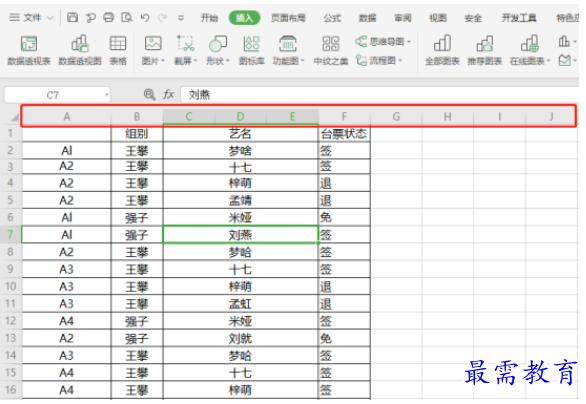Viewport: 586px width, 404px height.
Task: Select column A header
Action: [67, 117]
